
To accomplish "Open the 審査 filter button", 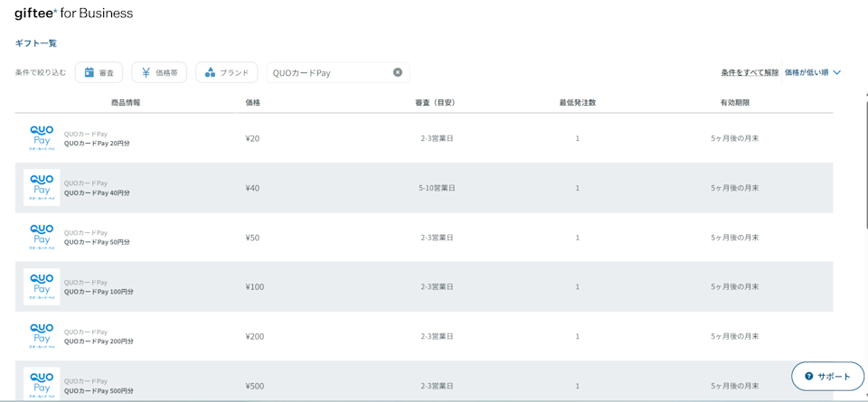I will 99,72.
